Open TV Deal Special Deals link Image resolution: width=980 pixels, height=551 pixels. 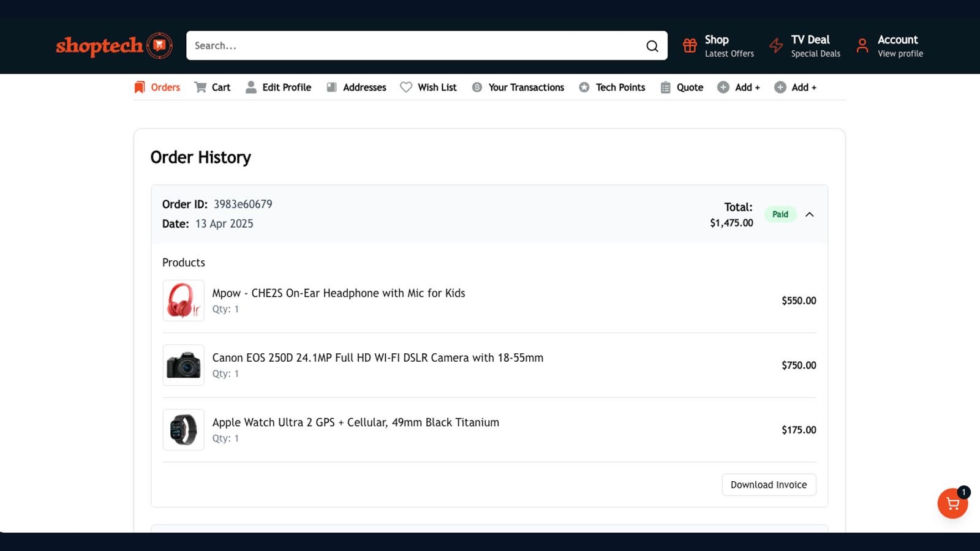[805, 46]
